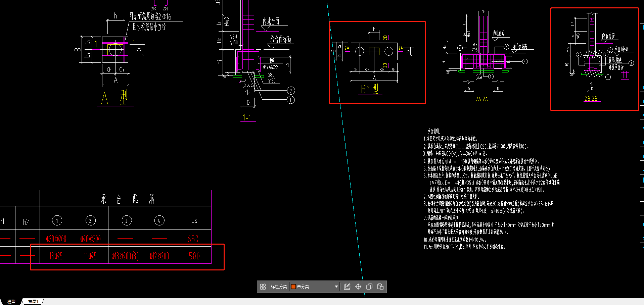Viewport: 644px width, 305px height.
Task: Click the 标注分类 label in toolbar
Action: (279, 287)
